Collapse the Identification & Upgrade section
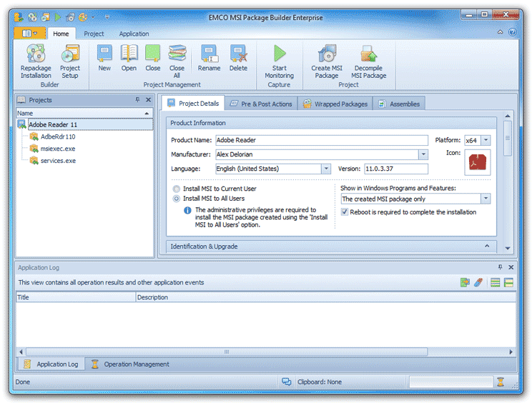532x403 pixels. coord(487,246)
